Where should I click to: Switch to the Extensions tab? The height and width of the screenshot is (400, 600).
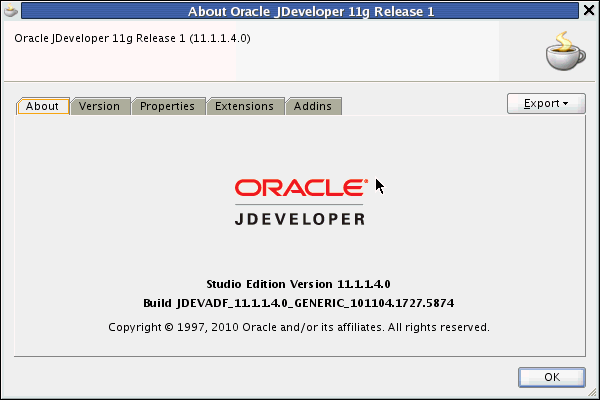[244, 106]
